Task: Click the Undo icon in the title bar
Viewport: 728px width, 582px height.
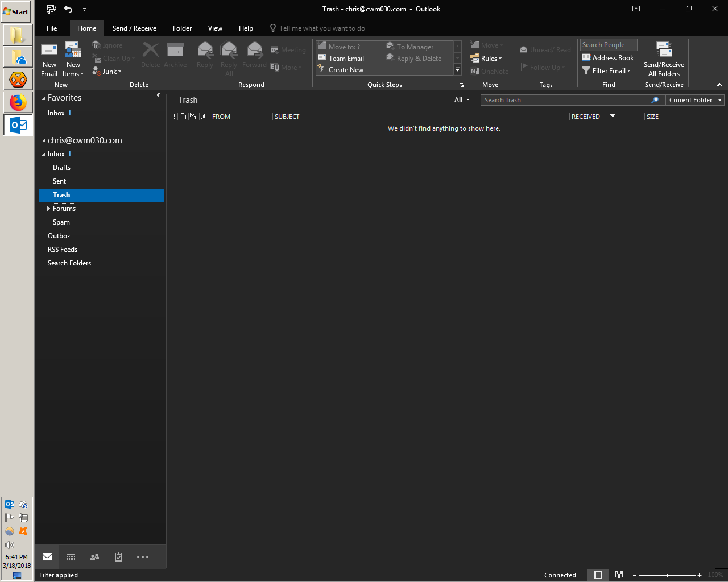Action: (x=68, y=9)
